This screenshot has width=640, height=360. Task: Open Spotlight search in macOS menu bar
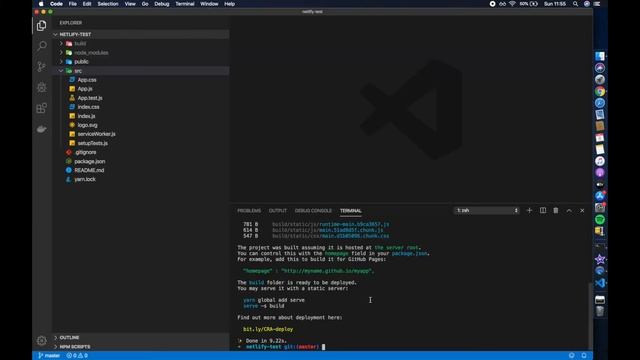point(575,4)
